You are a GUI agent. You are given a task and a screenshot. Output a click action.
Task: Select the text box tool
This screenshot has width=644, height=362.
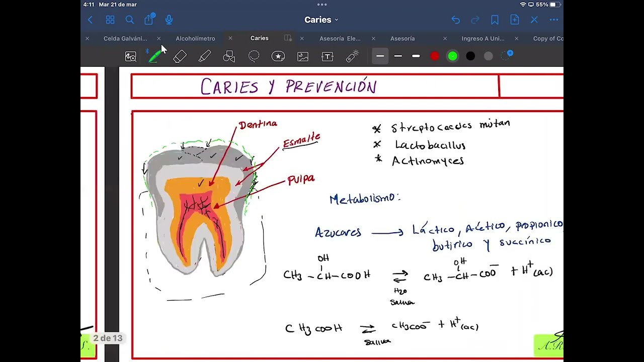pyautogui.click(x=328, y=57)
